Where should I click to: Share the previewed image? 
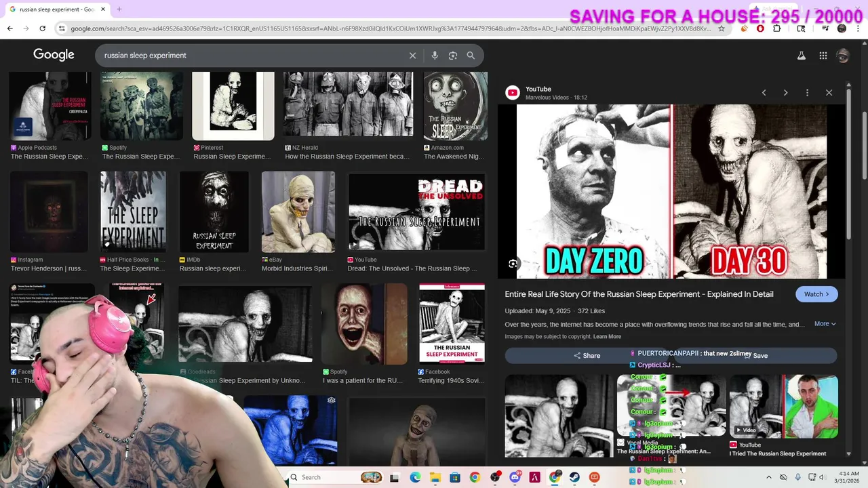[587, 355]
